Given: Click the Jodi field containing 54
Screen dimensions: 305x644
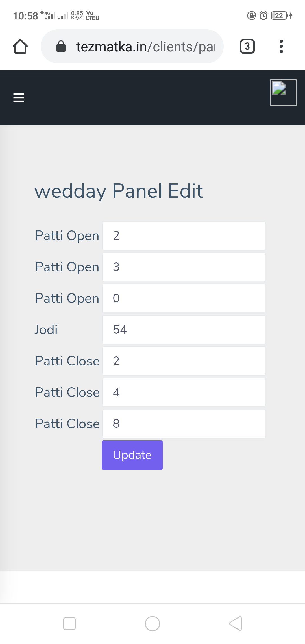Looking at the screenshot, I should tap(184, 330).
